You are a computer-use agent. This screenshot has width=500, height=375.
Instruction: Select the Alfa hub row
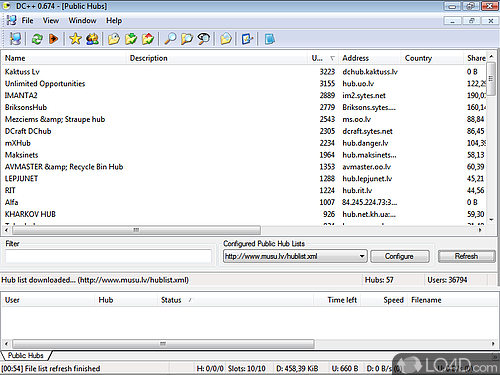pos(244,202)
